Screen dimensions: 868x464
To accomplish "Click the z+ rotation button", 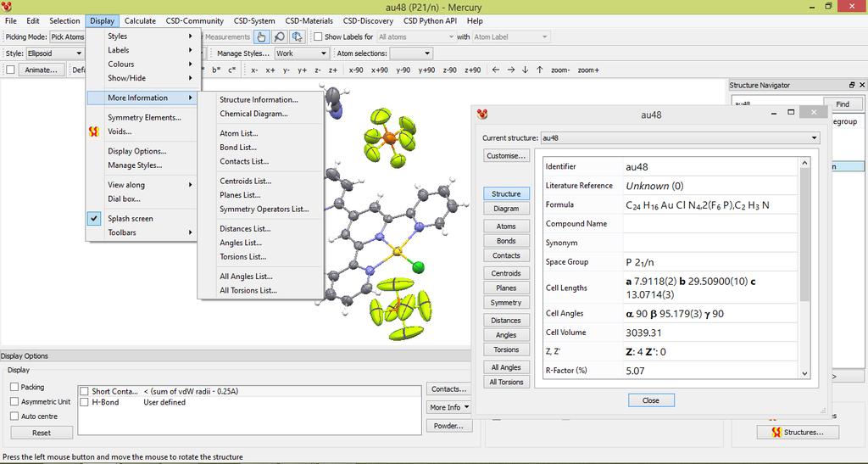I will 333,70.
